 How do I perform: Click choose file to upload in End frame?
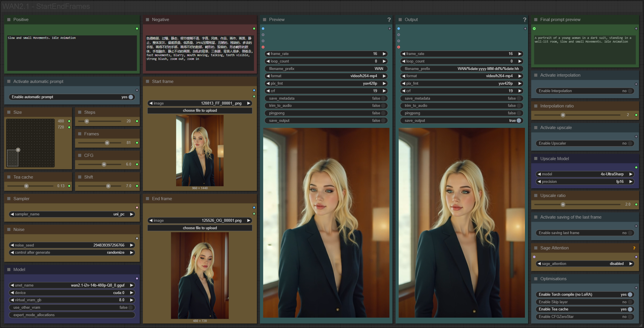tap(200, 228)
